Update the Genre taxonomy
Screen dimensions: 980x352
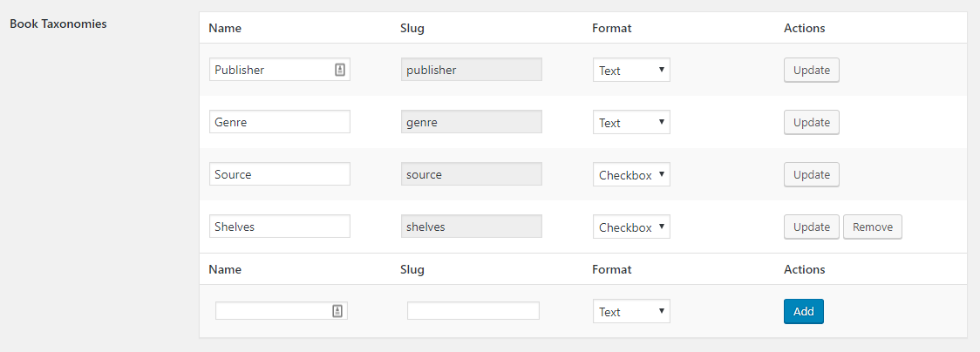coord(811,122)
